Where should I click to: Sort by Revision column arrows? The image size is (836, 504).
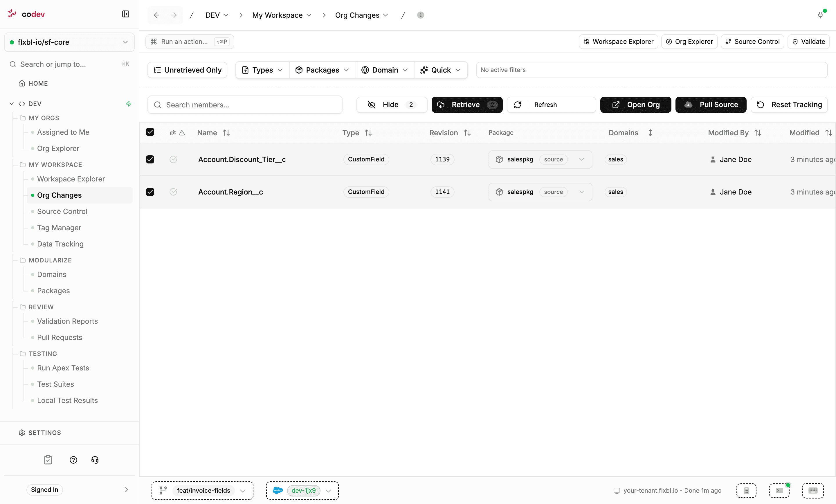(x=468, y=133)
